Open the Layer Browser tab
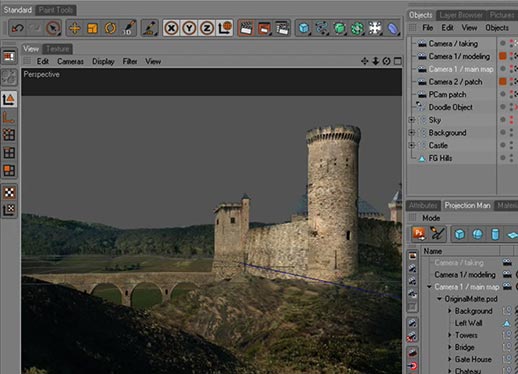Image resolution: width=518 pixels, height=374 pixels. 461,15
